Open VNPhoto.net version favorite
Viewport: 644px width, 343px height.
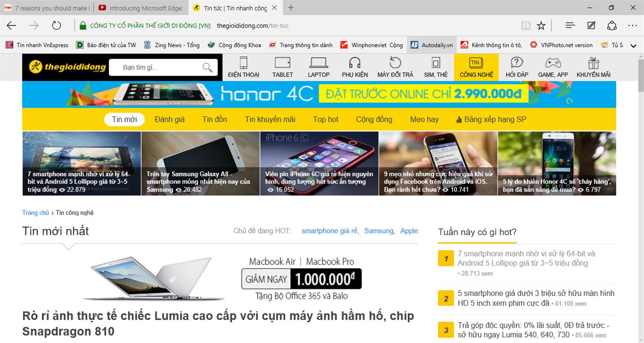click(561, 45)
